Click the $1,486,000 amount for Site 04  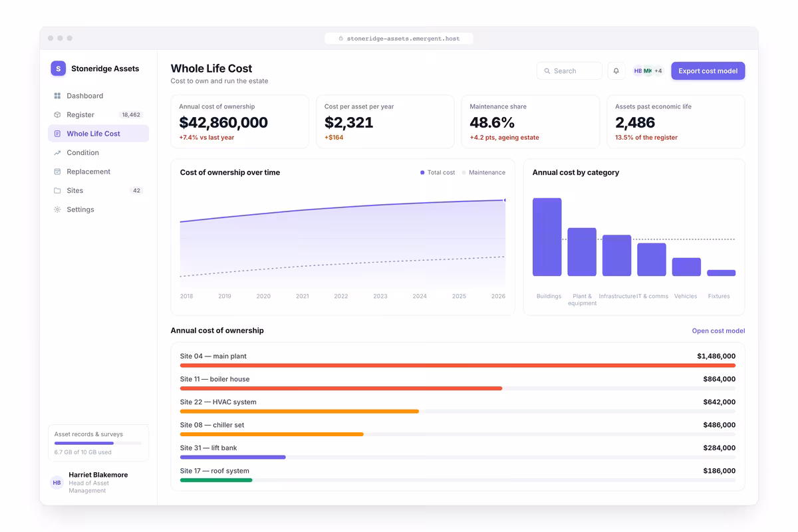pos(716,356)
